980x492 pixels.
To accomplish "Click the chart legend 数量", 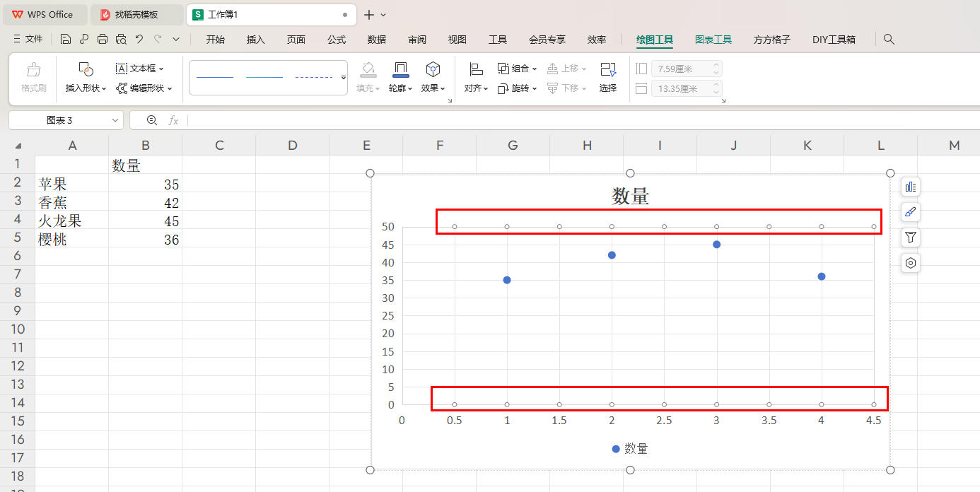I will pyautogui.click(x=629, y=449).
